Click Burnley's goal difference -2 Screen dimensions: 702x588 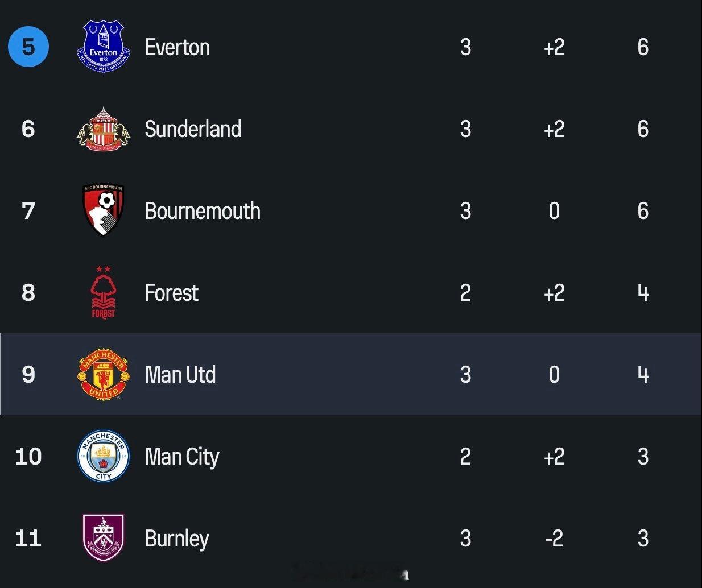(x=554, y=539)
